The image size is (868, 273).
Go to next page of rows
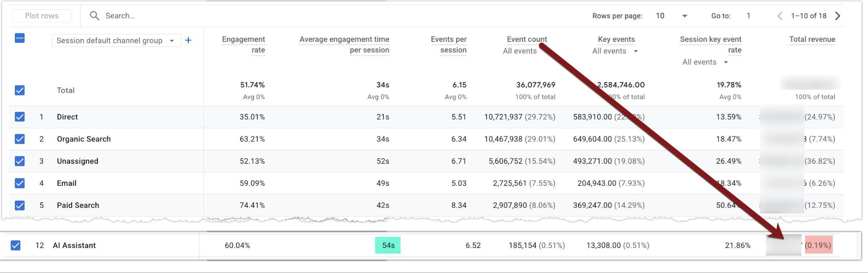(x=837, y=16)
